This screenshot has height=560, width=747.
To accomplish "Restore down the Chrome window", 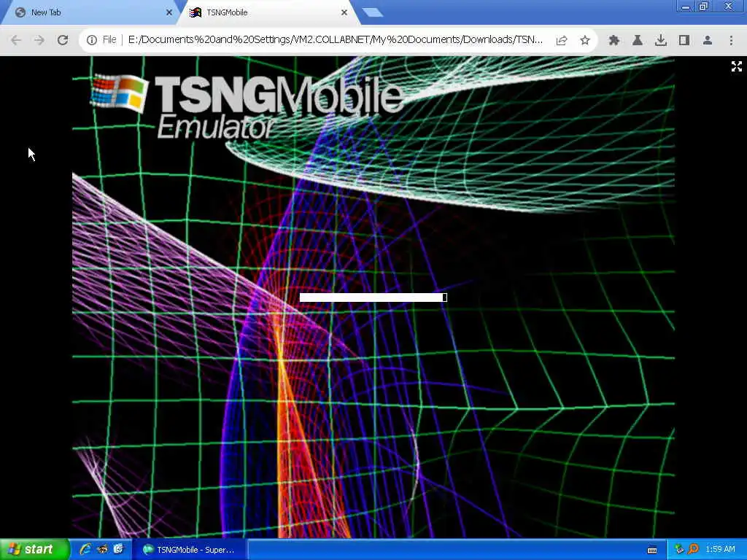I will pos(704,6).
